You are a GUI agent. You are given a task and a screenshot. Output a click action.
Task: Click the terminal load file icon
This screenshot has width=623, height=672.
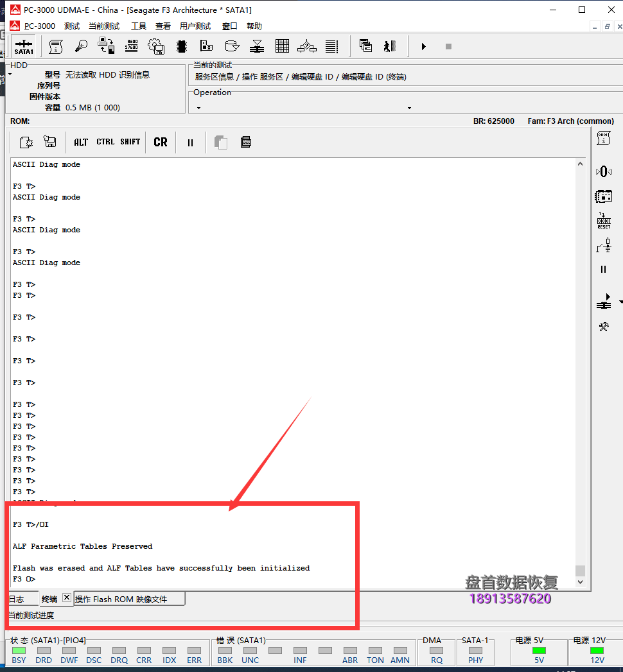coord(26,142)
